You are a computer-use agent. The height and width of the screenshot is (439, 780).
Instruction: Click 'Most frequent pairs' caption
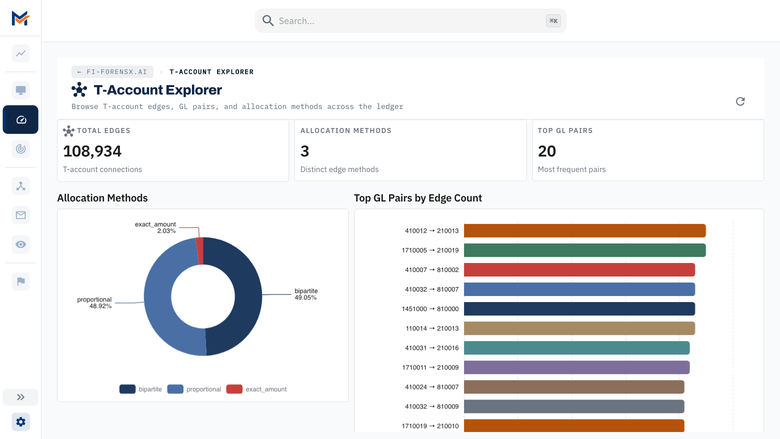[x=572, y=170]
